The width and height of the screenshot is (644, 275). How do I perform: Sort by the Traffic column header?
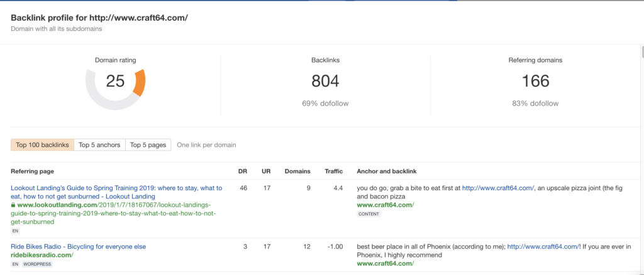point(333,171)
